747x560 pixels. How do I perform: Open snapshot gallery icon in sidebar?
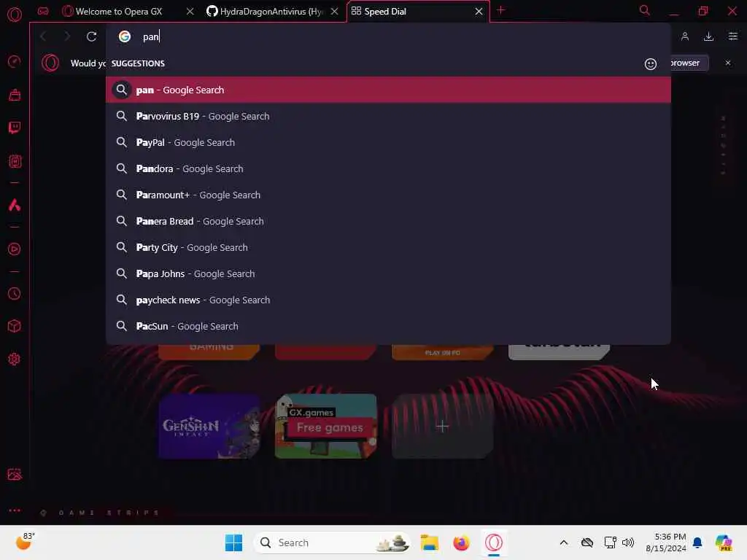(x=15, y=474)
